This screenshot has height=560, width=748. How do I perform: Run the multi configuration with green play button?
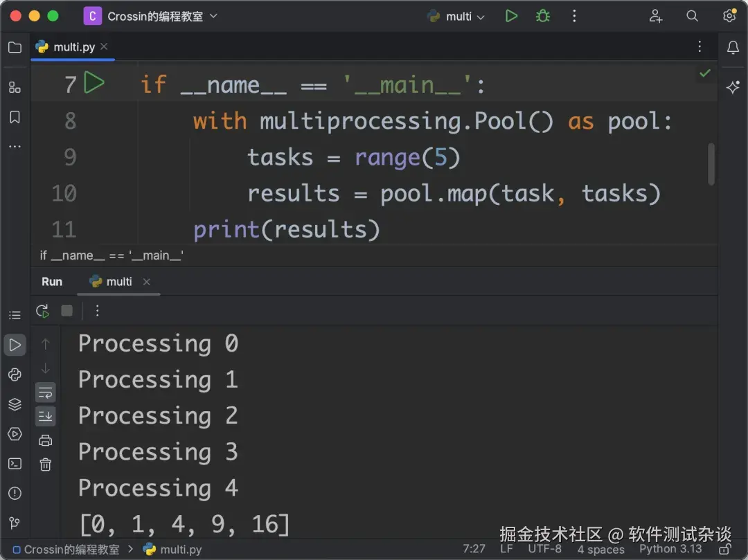[x=511, y=16]
